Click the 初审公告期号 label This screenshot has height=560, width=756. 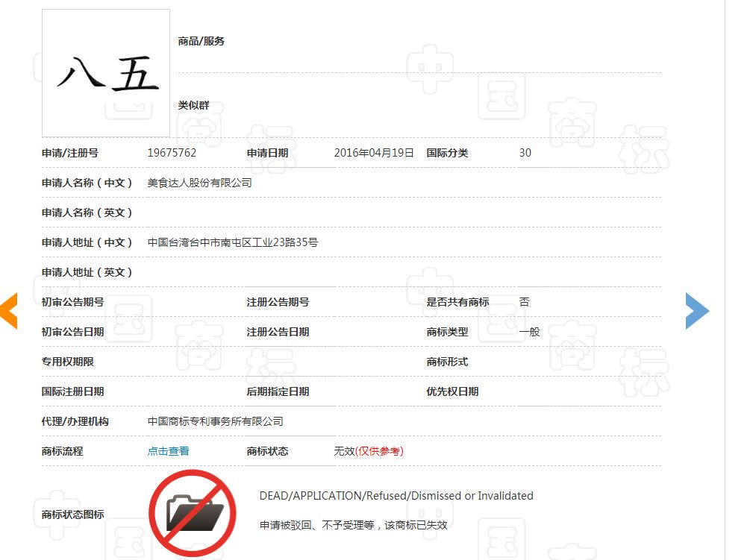click(x=73, y=302)
